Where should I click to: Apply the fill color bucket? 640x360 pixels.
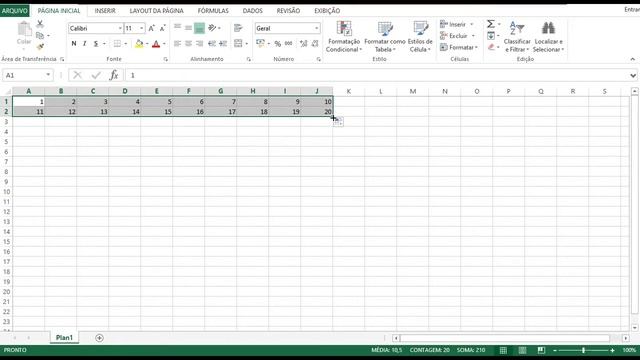coord(139,44)
